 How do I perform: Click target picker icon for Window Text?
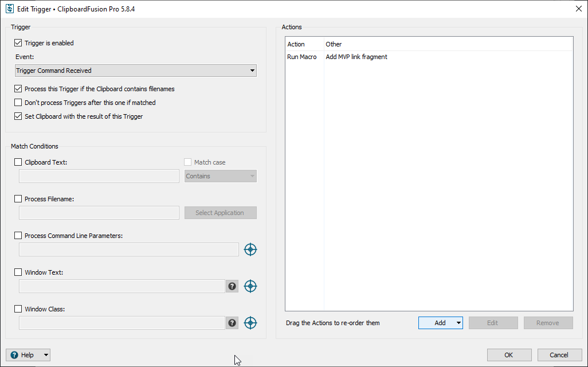click(x=250, y=286)
